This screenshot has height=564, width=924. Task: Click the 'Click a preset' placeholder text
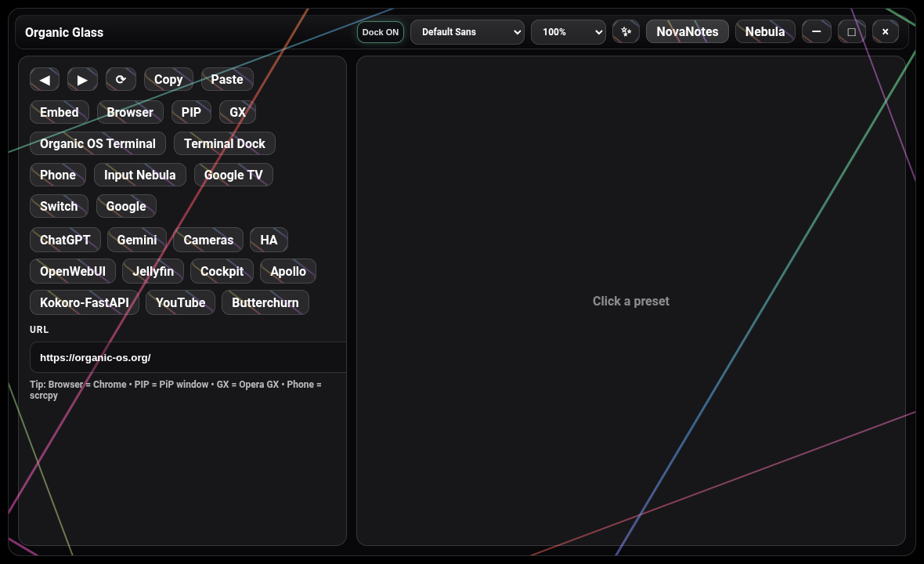tap(630, 301)
